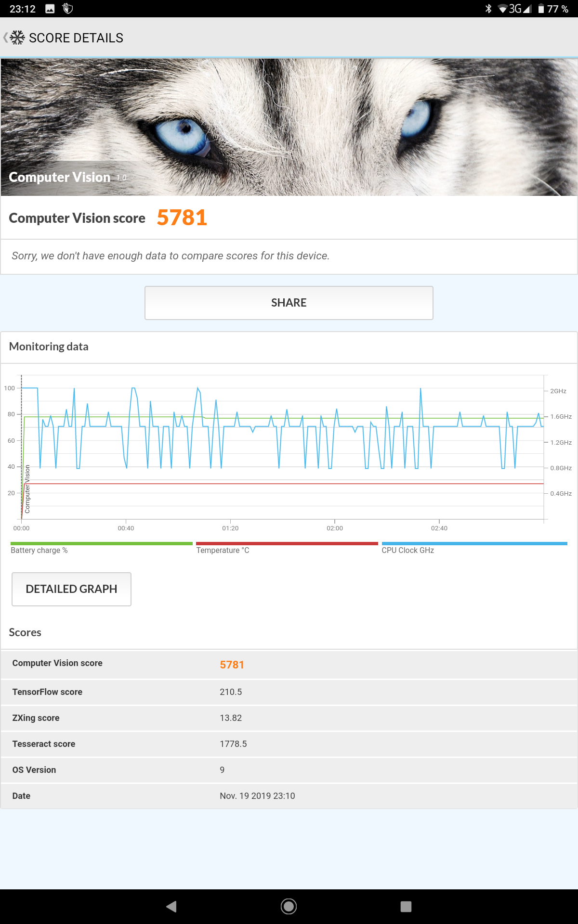The width and height of the screenshot is (578, 924).
Task: Tap the shield notification icon
Action: coord(68,9)
